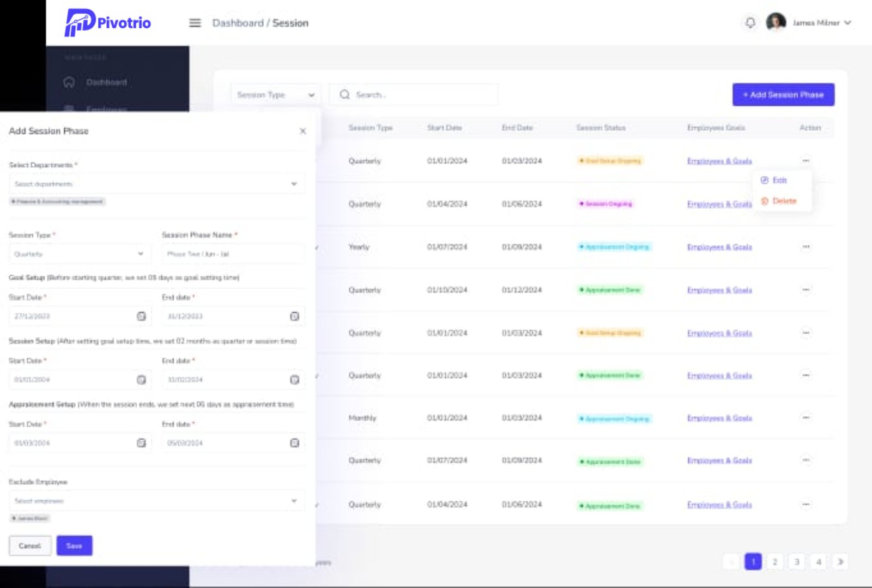Open Goal Setup end date calendar

294,317
